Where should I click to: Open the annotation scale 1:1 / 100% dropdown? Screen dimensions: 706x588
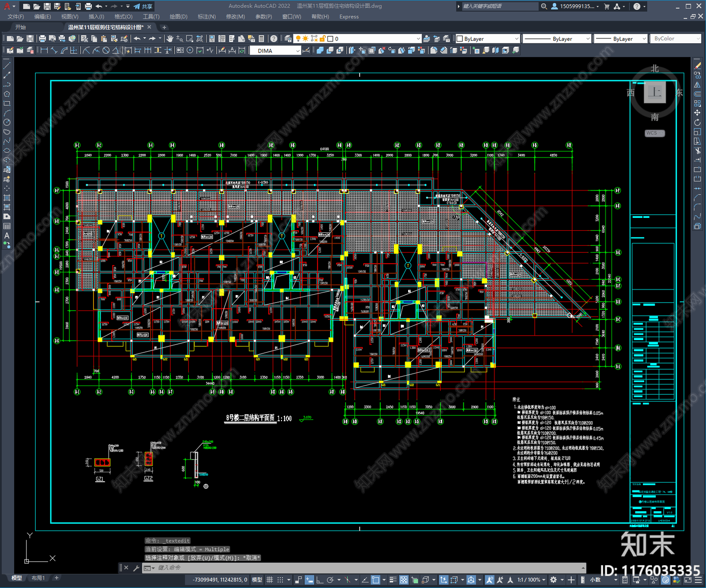[x=531, y=580]
